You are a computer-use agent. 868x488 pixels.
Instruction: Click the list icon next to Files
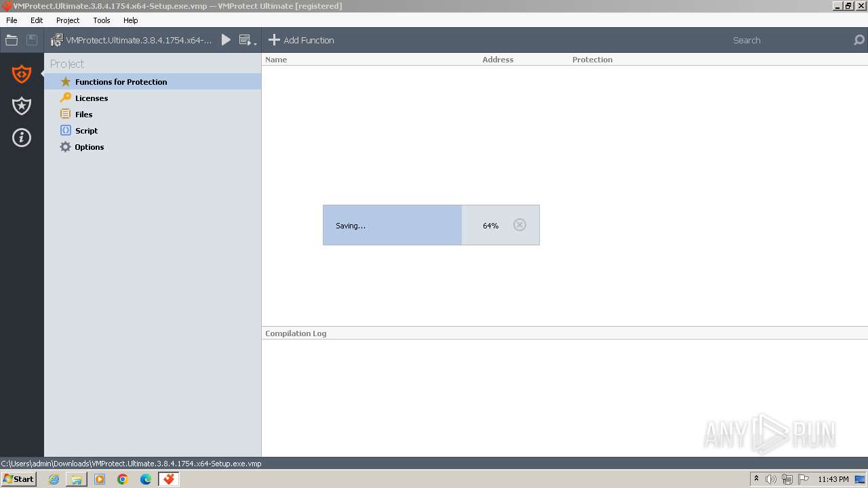[66, 114]
